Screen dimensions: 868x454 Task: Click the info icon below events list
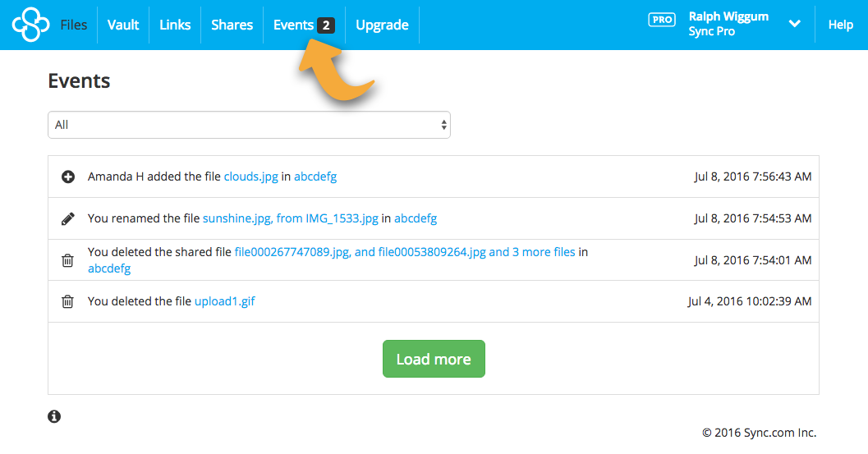tap(54, 416)
